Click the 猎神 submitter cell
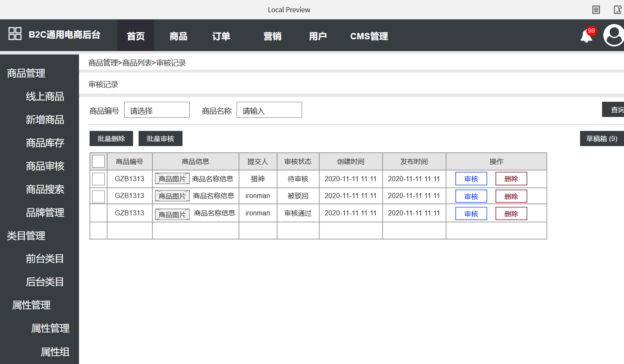 pyautogui.click(x=258, y=179)
